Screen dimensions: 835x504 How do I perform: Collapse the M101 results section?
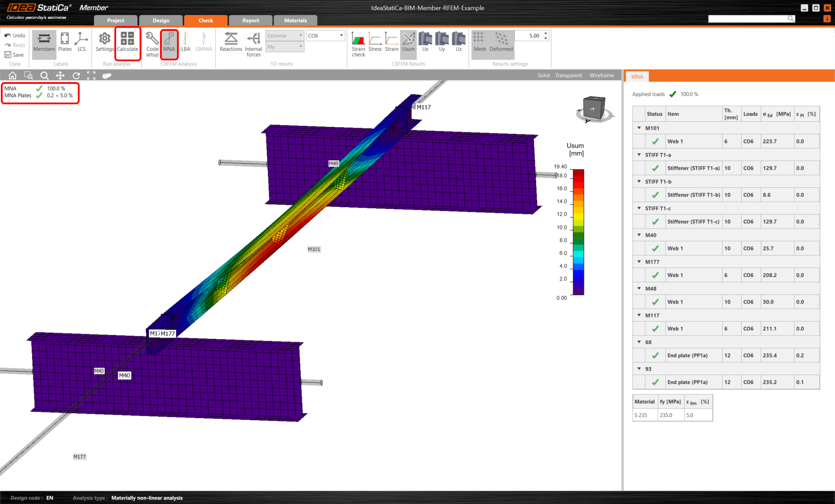(x=639, y=128)
